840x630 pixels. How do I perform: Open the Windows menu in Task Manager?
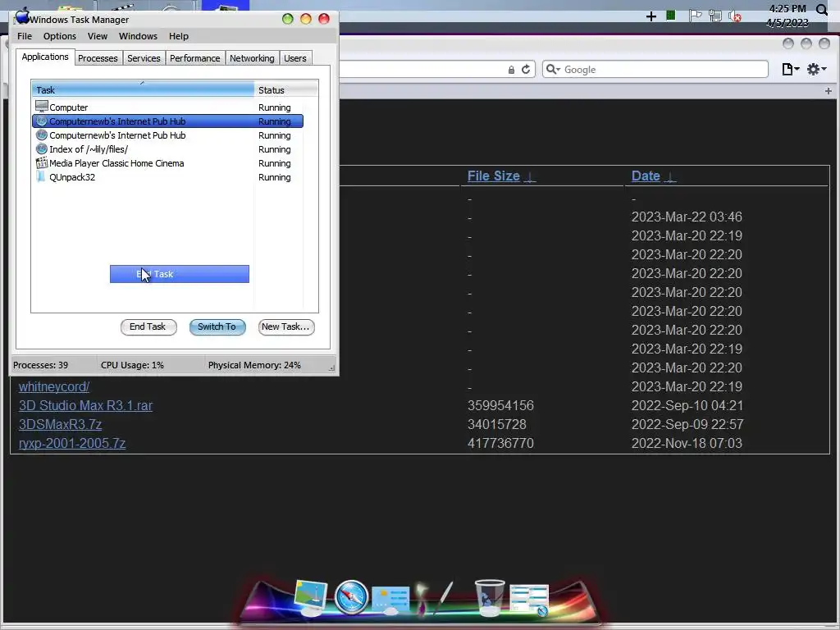coord(138,36)
